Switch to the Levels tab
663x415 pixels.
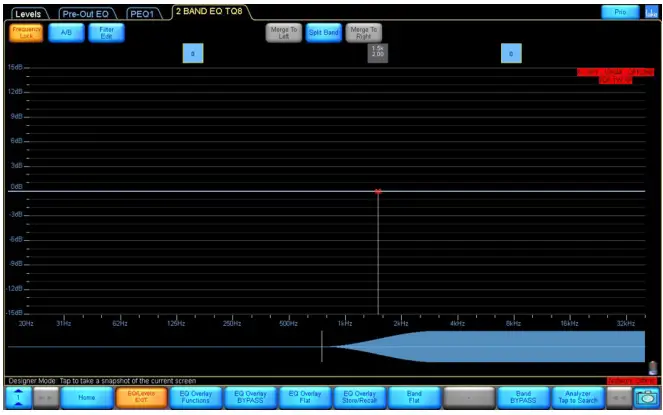tap(28, 14)
